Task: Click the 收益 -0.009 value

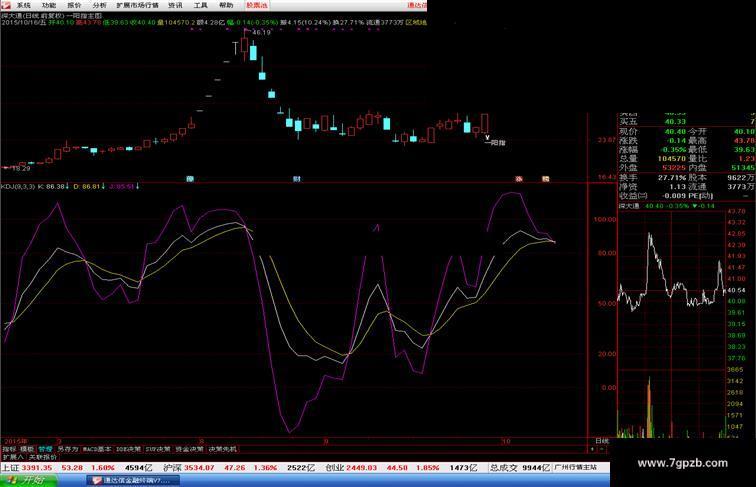Action: (x=674, y=196)
